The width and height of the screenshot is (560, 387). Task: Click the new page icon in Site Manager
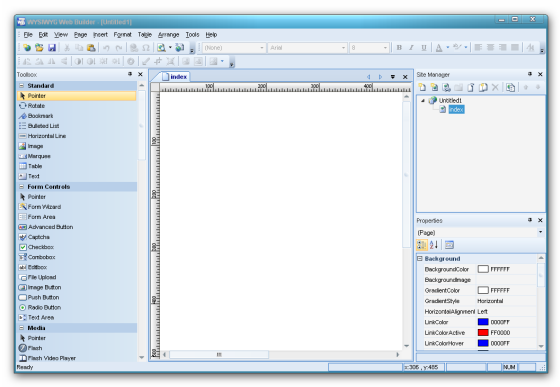point(422,87)
